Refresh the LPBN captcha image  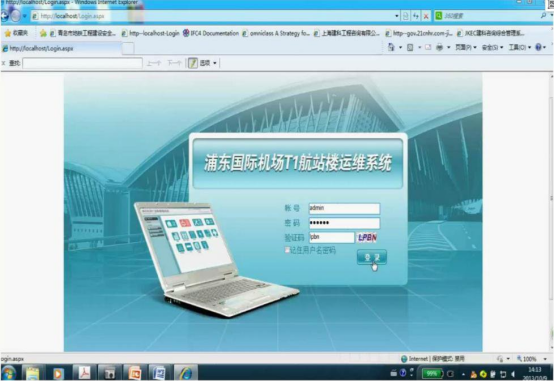pos(367,237)
